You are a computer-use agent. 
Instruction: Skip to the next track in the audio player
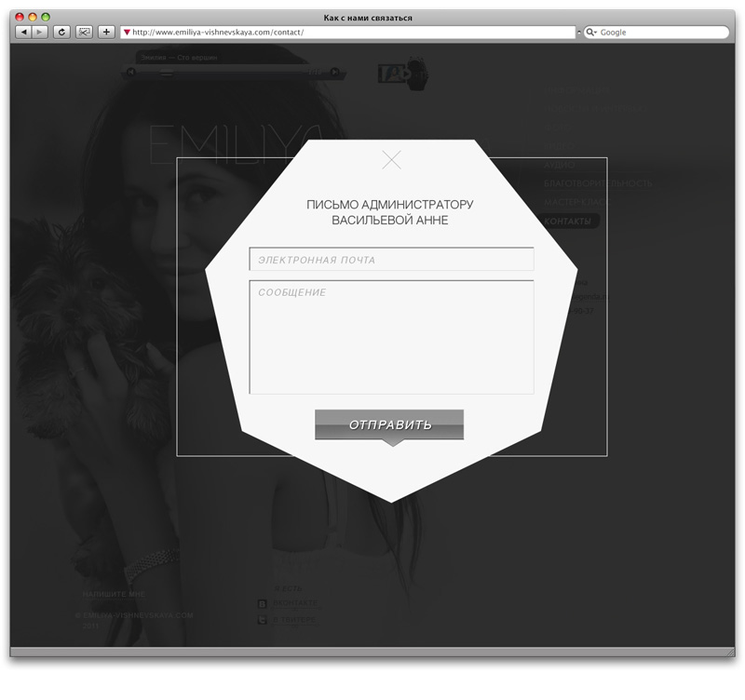pos(335,73)
